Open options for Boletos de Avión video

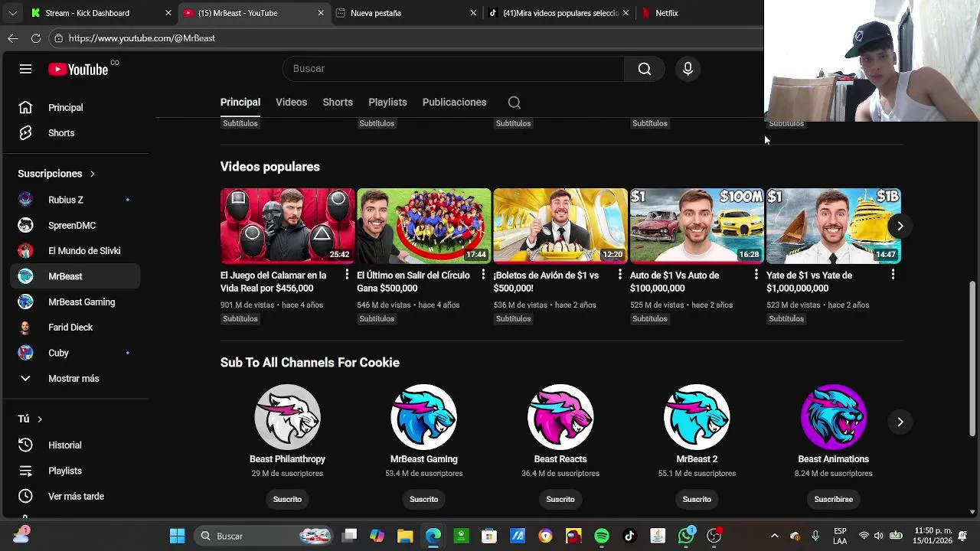tap(620, 275)
